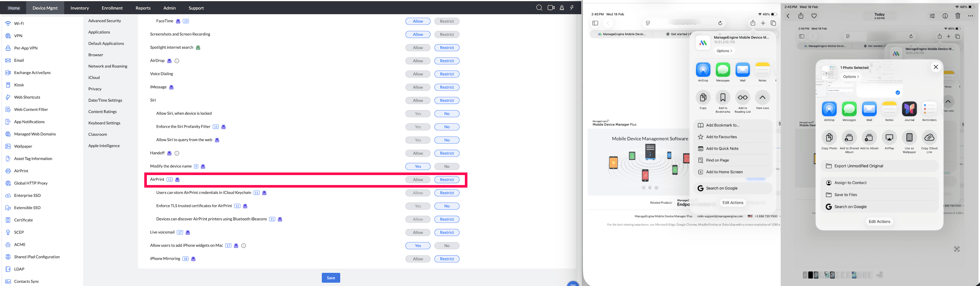Go to the Inventory tab

[x=80, y=8]
